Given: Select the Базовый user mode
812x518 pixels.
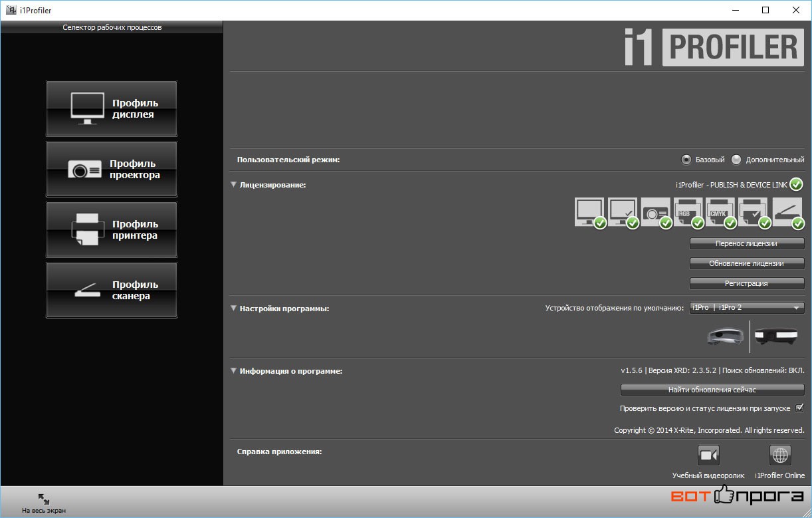Looking at the screenshot, I should pyautogui.click(x=686, y=160).
